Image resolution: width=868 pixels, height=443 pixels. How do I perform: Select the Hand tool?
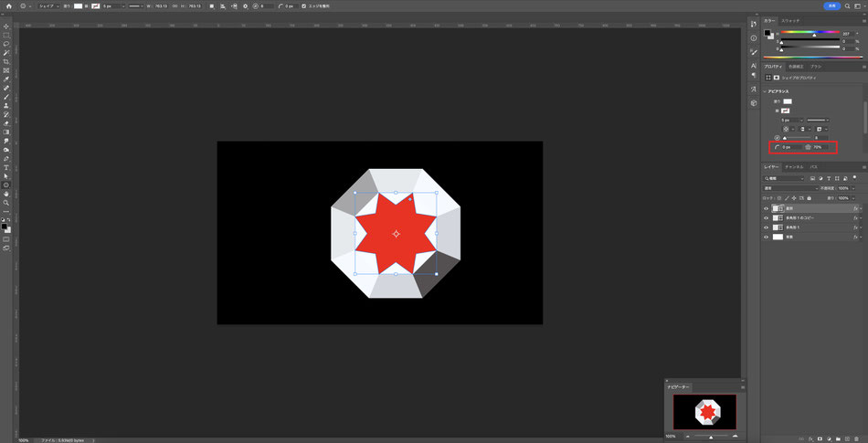pos(6,195)
